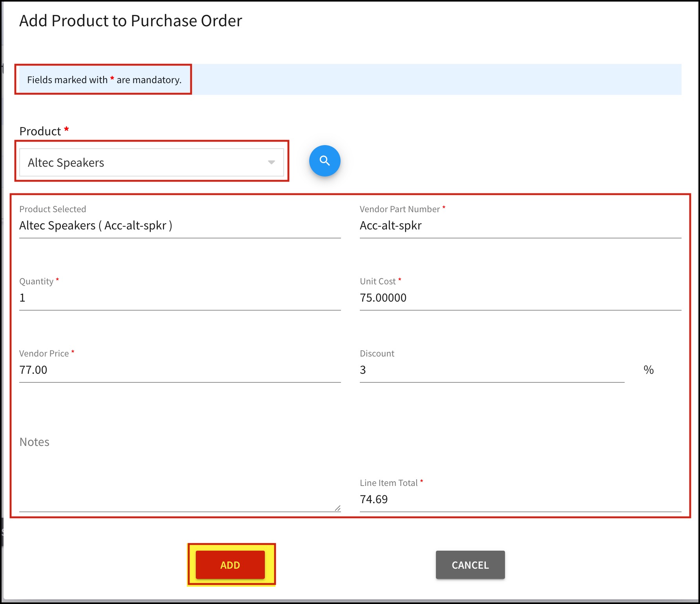Click the 'Product' field label
The width and height of the screenshot is (700, 604).
(40, 131)
